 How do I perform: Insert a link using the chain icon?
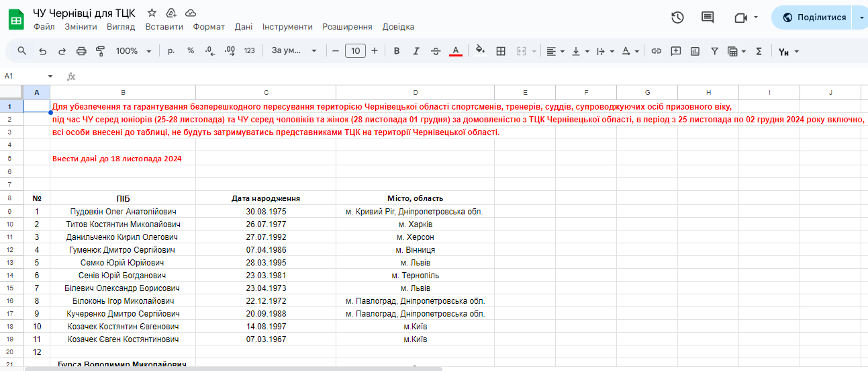tap(657, 51)
